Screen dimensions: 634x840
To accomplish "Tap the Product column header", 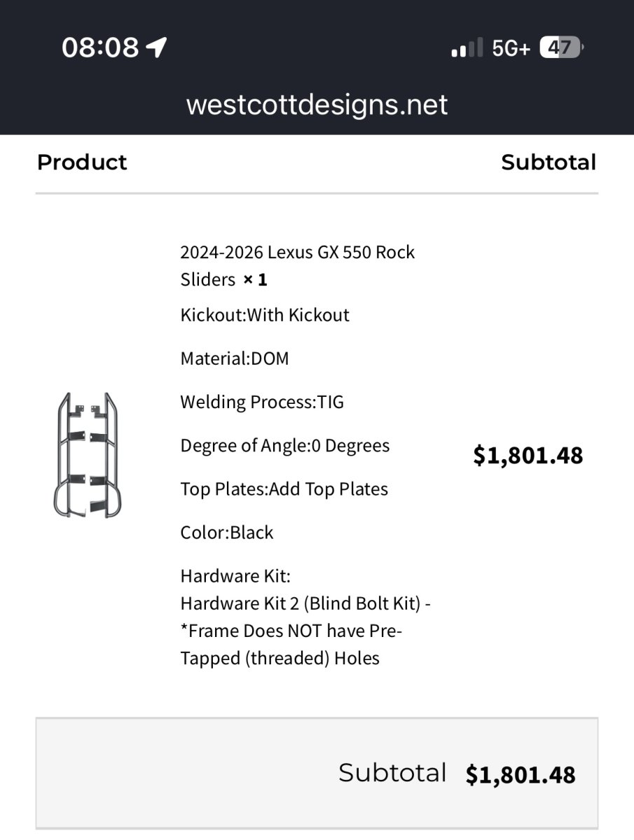I will [x=82, y=162].
